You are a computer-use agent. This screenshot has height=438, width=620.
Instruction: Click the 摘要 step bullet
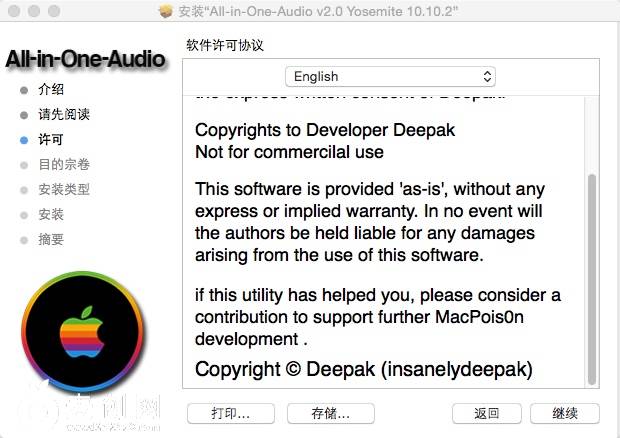[x=24, y=240]
